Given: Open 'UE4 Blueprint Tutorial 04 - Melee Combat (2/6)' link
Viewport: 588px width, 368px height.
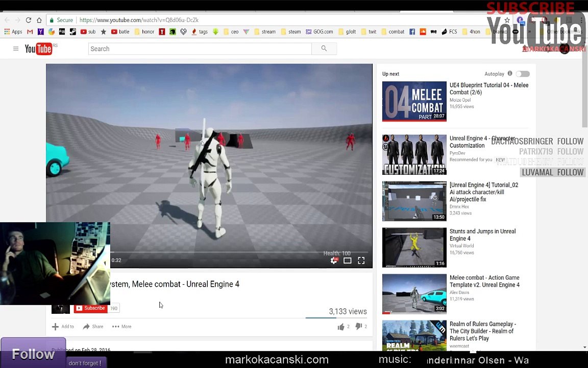Looking at the screenshot, I should pyautogui.click(x=489, y=88).
